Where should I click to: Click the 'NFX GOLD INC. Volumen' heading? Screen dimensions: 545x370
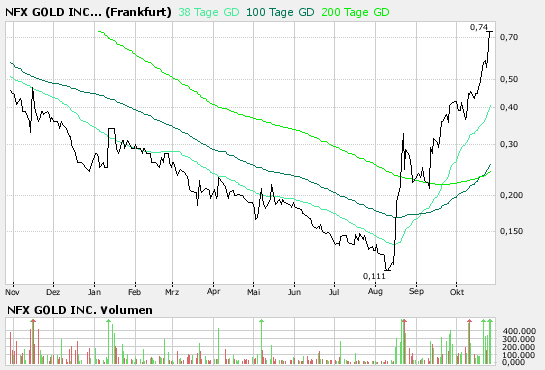(80, 310)
